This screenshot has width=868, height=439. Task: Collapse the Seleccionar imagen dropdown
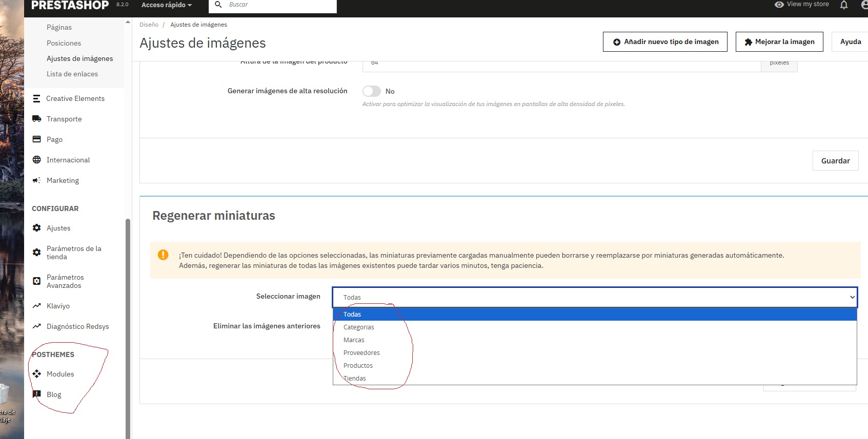595,297
